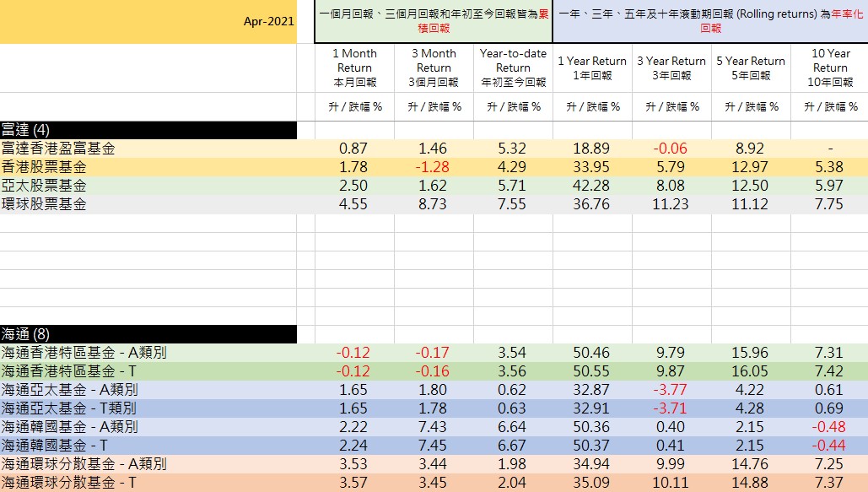Select the 海通香港特區基金 - A類別 row label

click(x=148, y=353)
